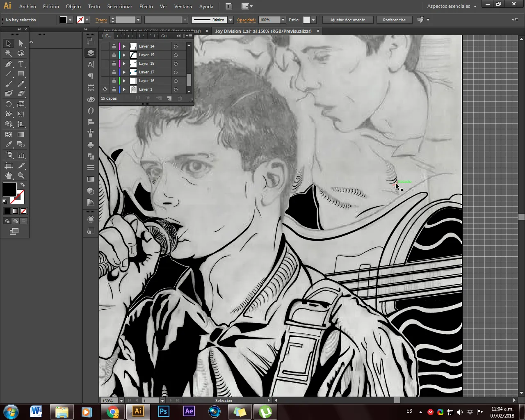Select the Blob Brush tool

pyautogui.click(x=9, y=94)
